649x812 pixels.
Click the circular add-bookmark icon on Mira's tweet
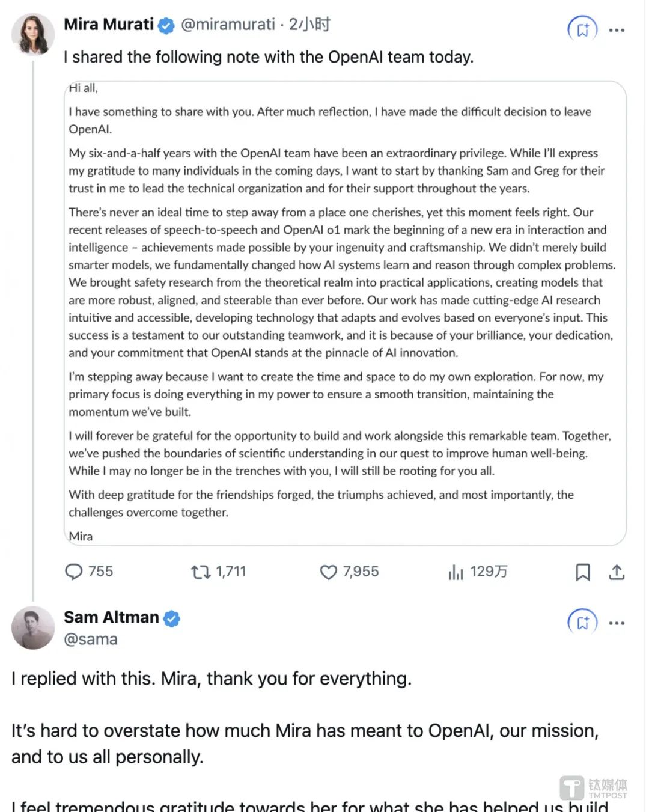pos(582,29)
